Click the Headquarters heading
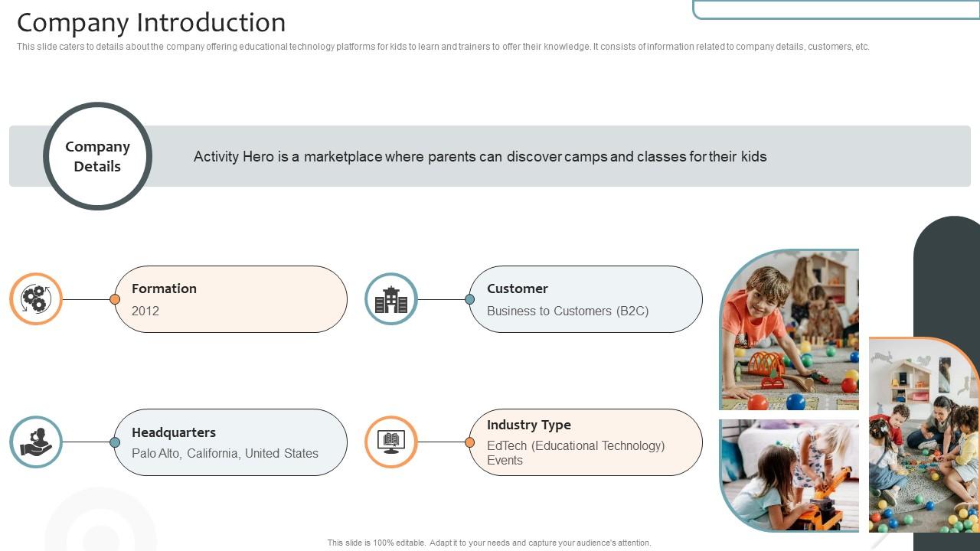Image resolution: width=980 pixels, height=551 pixels. (x=174, y=432)
